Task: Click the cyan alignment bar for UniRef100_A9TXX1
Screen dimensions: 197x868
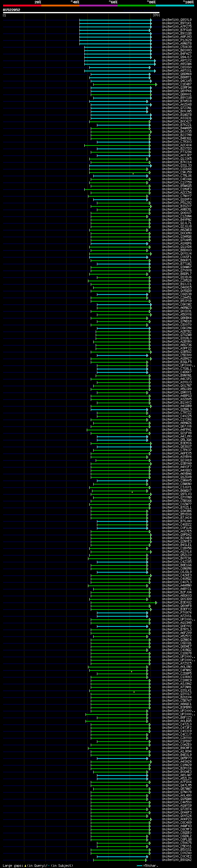Action: pos(120,71)
